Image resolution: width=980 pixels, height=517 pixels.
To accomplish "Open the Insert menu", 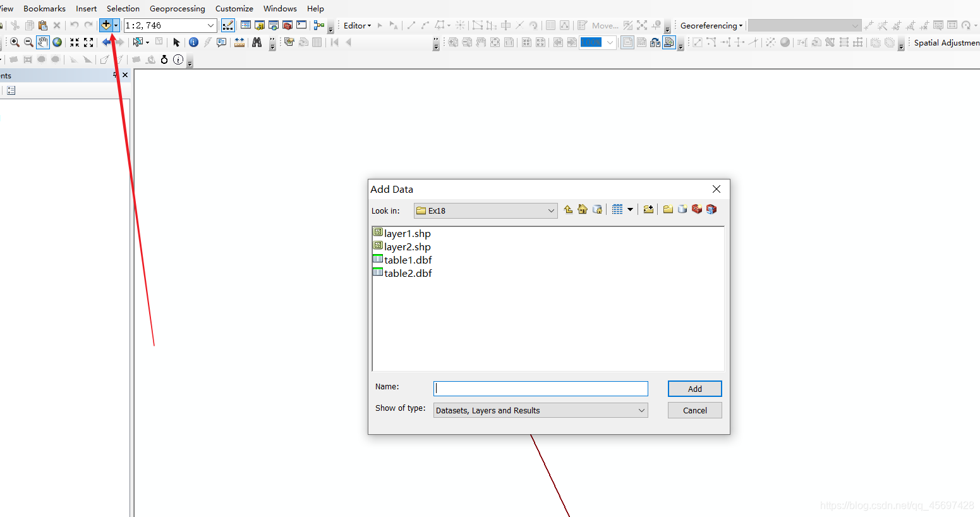I will 87,8.
